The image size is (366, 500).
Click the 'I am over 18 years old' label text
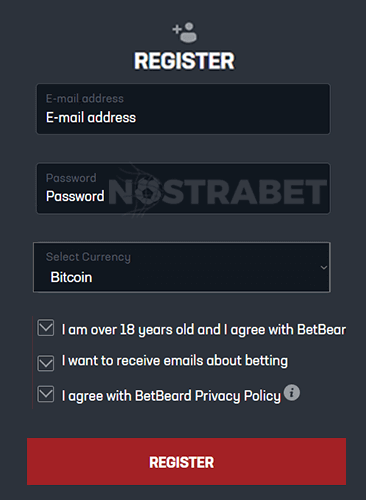click(204, 330)
